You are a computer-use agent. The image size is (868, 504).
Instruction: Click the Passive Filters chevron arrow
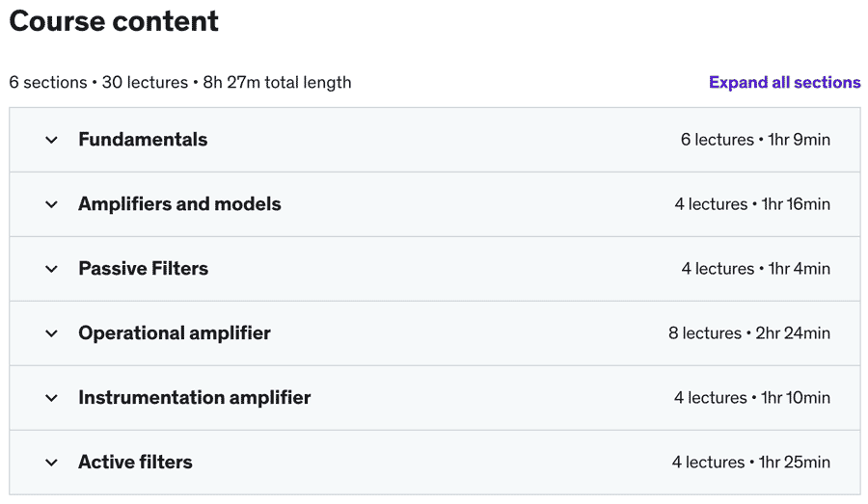52,269
